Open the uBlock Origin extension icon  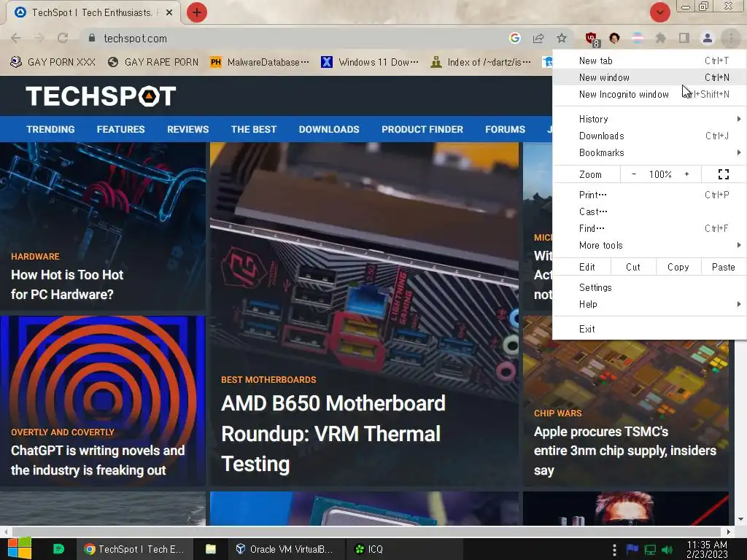point(592,39)
